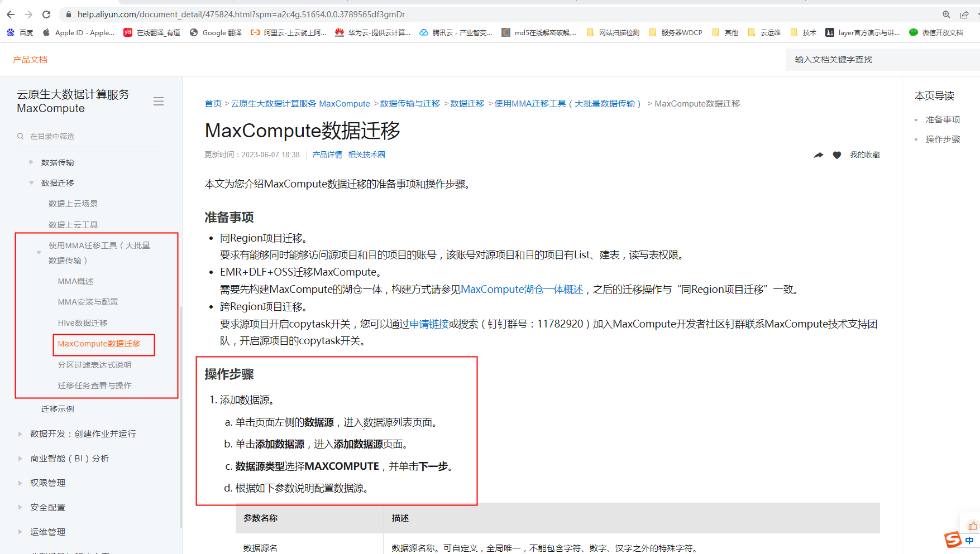This screenshot has height=554, width=980.
Task: Click the browser address bar URL
Action: tap(241, 15)
